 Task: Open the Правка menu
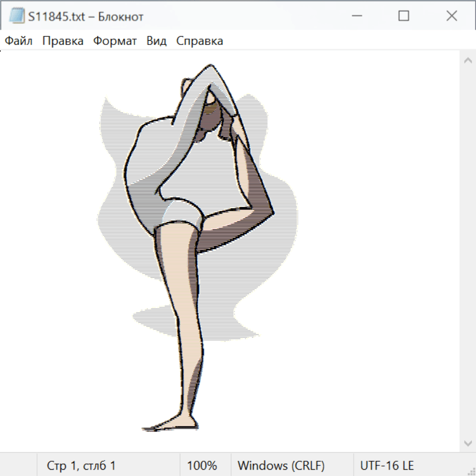point(63,41)
